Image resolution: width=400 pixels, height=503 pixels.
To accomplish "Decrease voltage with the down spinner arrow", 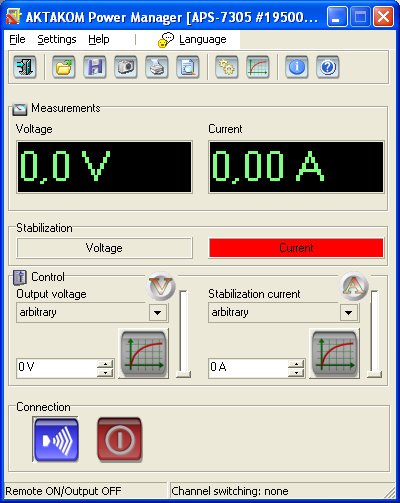I will click(105, 372).
